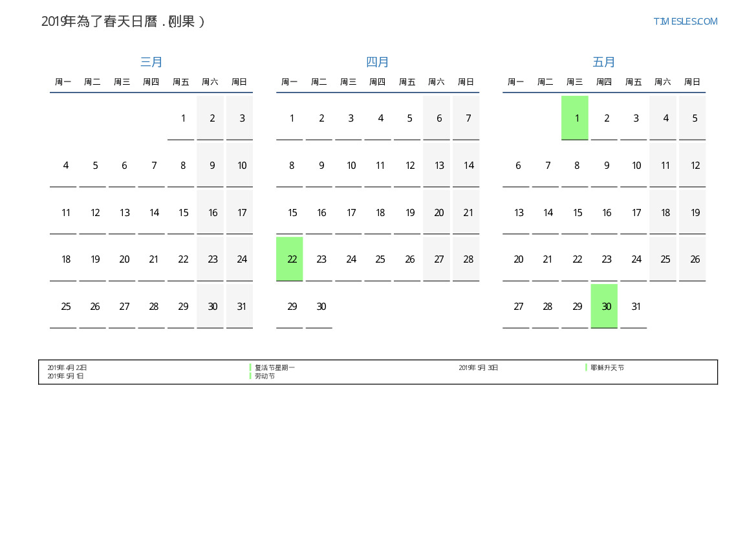Click April 10 date cell
756x535 pixels.
351,165
